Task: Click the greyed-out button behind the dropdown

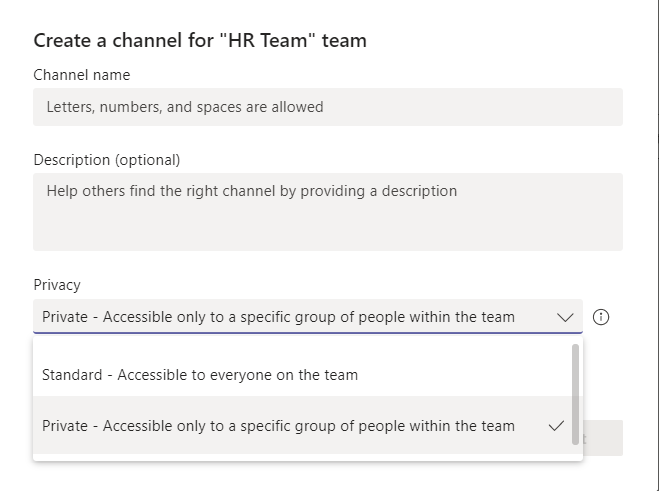Action: 603,438
